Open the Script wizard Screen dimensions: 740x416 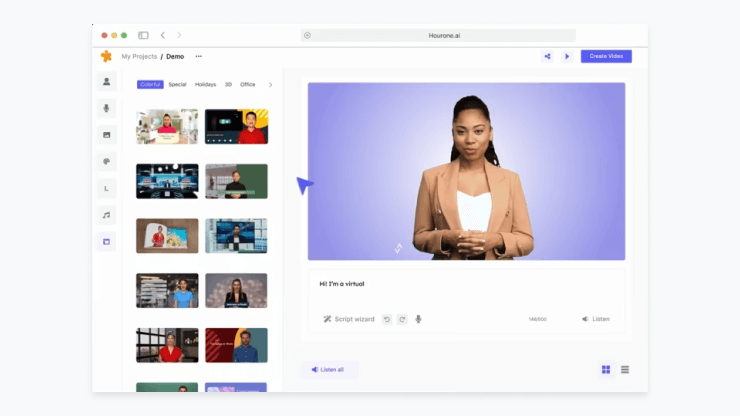click(349, 319)
